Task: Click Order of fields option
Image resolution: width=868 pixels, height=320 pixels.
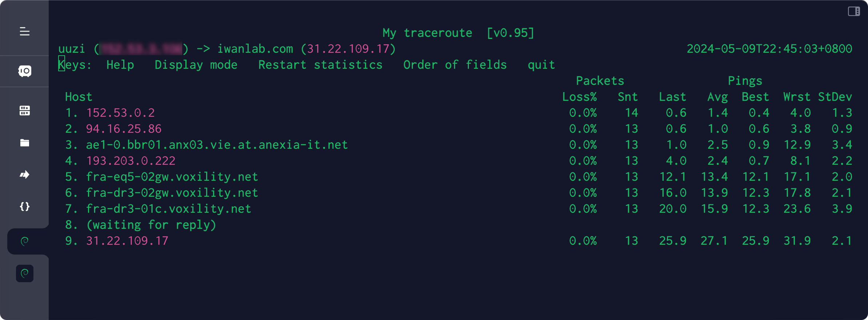Action: [455, 65]
